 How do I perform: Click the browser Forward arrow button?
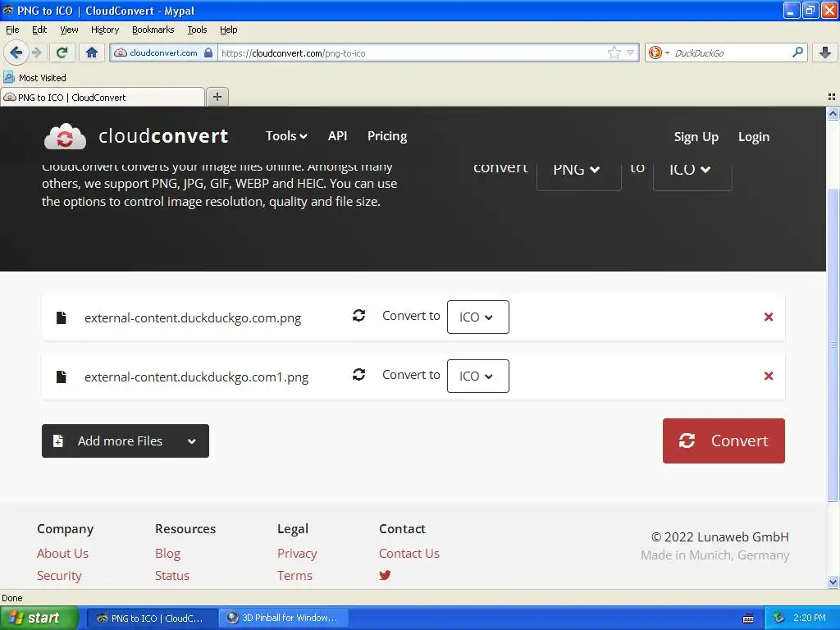[x=36, y=52]
